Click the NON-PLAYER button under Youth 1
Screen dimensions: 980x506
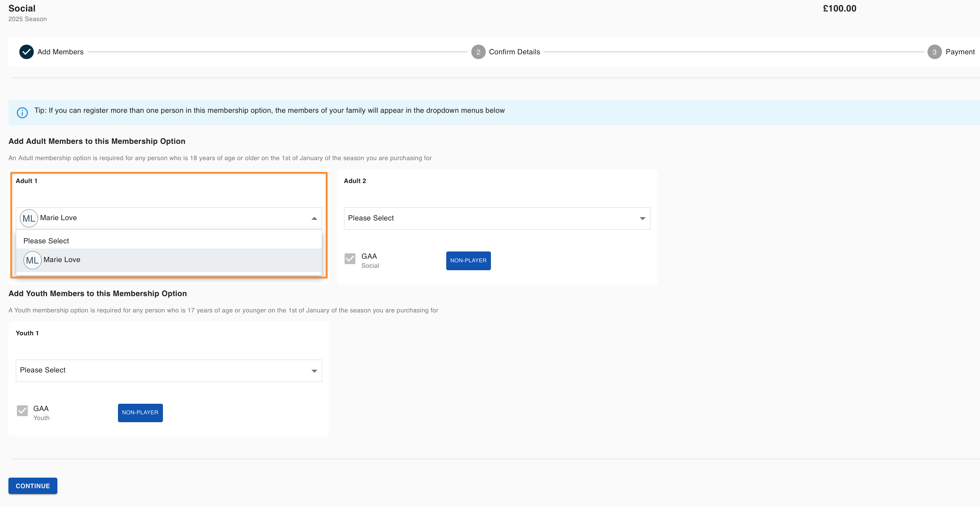[140, 413]
